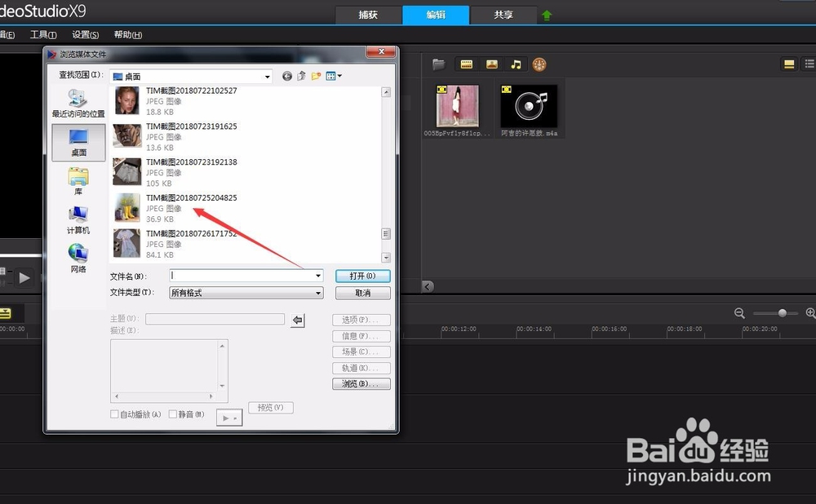Open view menu icon in file dialog
The width and height of the screenshot is (816, 504).
pos(333,77)
